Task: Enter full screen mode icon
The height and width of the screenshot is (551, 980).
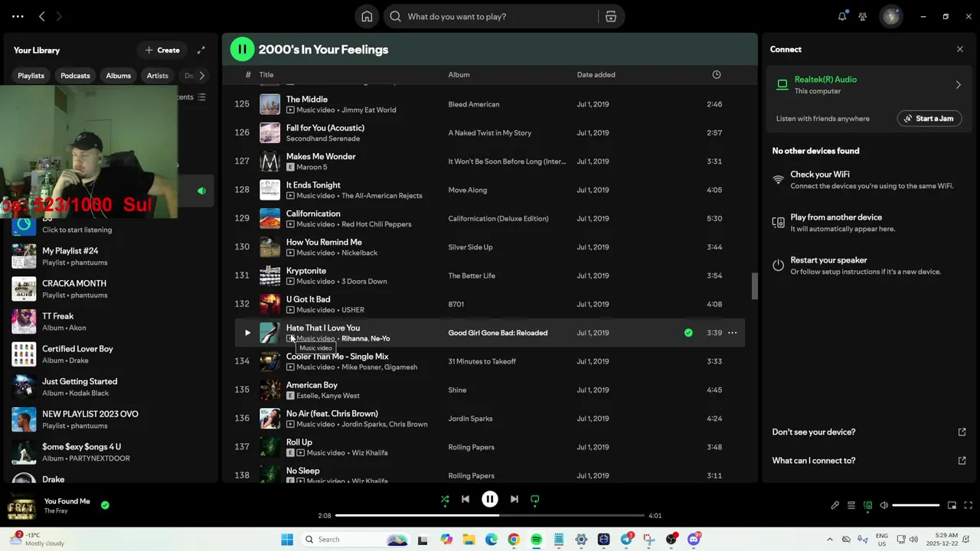Action: [969, 505]
